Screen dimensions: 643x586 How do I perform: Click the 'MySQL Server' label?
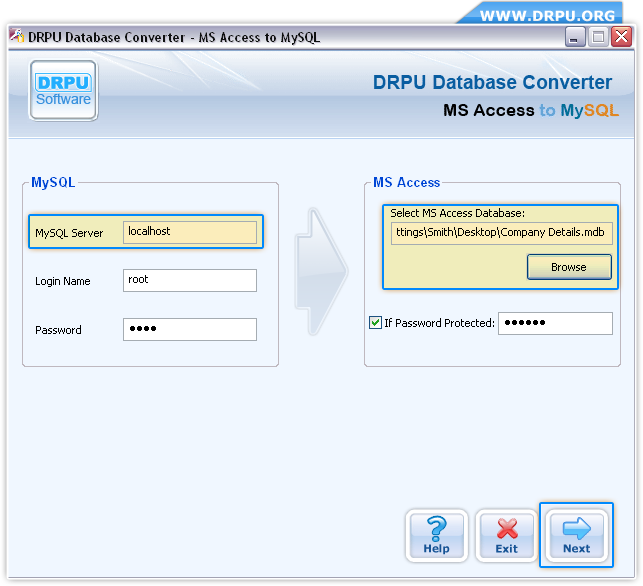69,233
